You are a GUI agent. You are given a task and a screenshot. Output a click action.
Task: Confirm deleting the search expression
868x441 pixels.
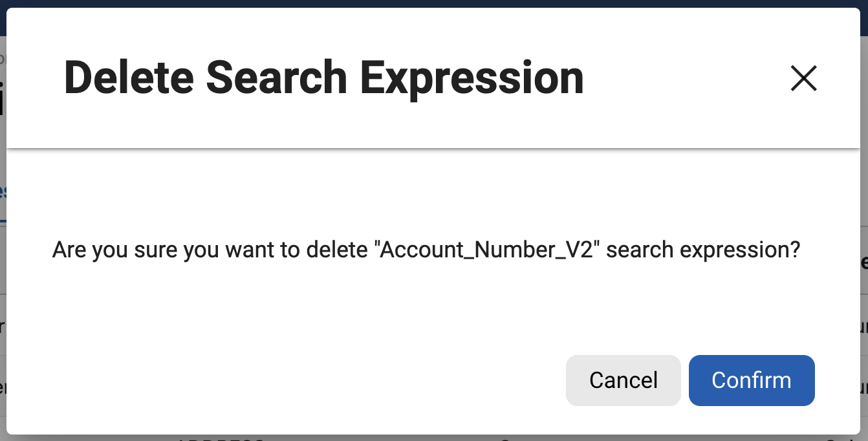click(x=751, y=380)
